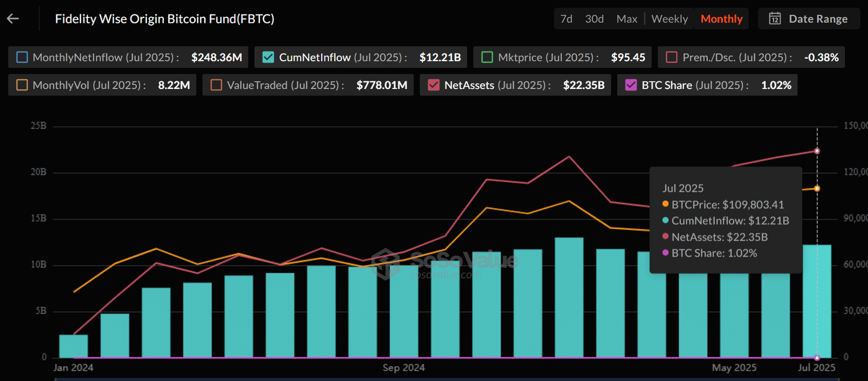Click the 15B left axis label
The image size is (868, 381).
point(39,218)
